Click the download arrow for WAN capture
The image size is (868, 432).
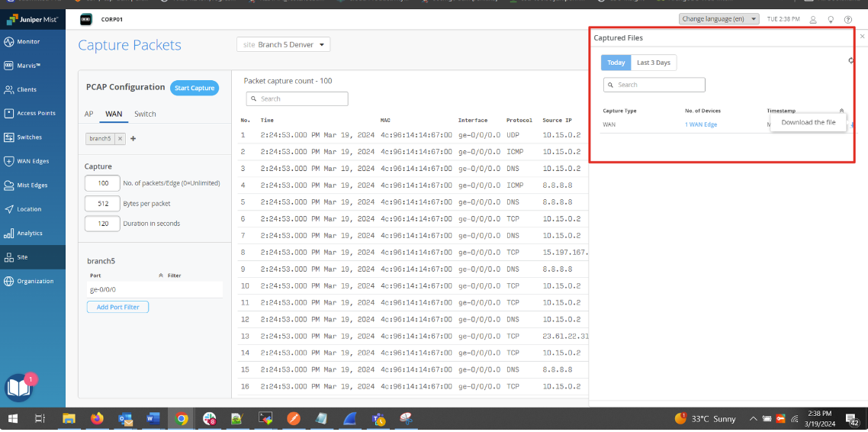point(852,125)
